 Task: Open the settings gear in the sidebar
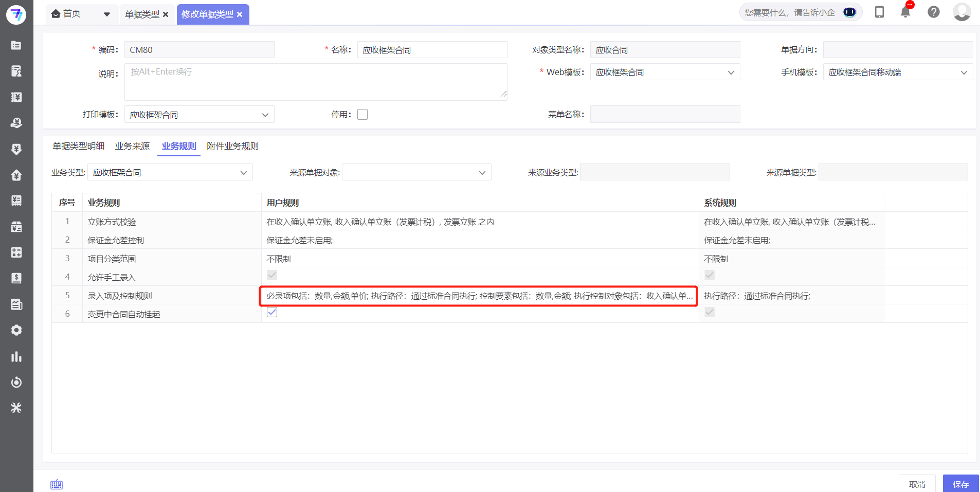pos(16,330)
